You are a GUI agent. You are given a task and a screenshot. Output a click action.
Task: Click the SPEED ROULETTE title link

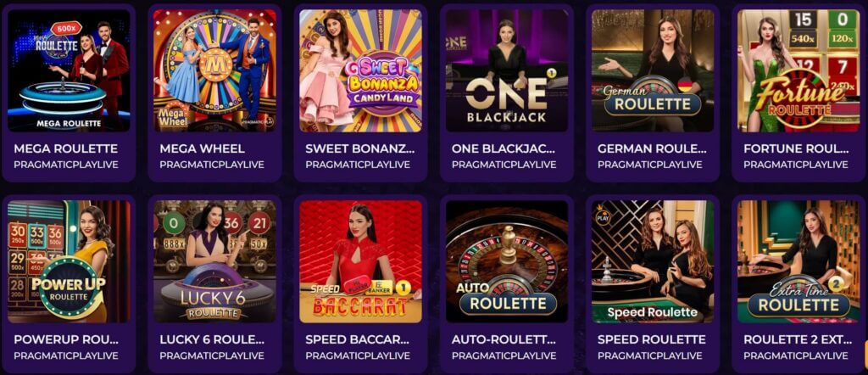(x=651, y=339)
